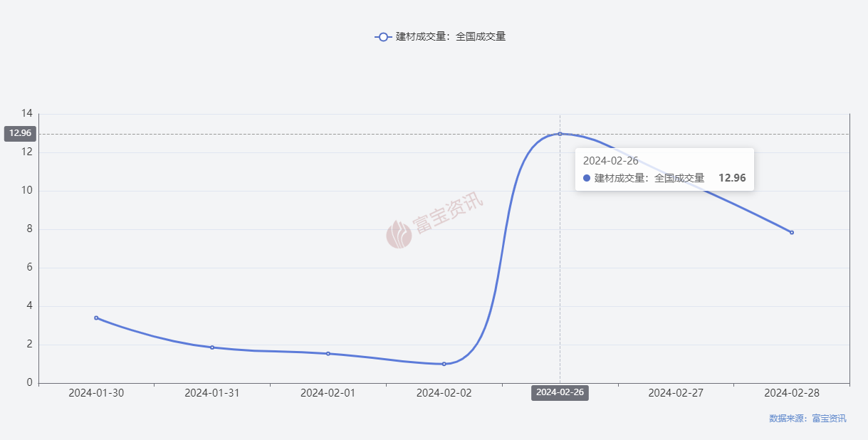Click x-axis label 2024-02-27

click(676, 392)
